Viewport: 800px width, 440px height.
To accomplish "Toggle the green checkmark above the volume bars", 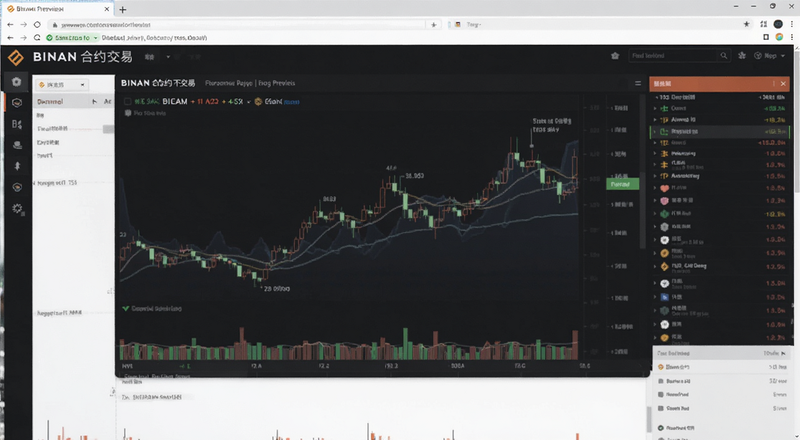I will [x=126, y=308].
